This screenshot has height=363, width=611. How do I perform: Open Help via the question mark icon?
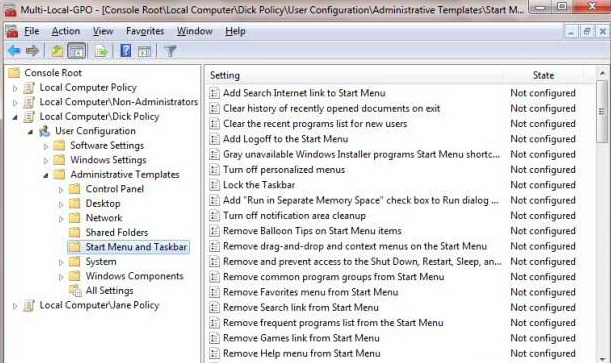[126, 51]
